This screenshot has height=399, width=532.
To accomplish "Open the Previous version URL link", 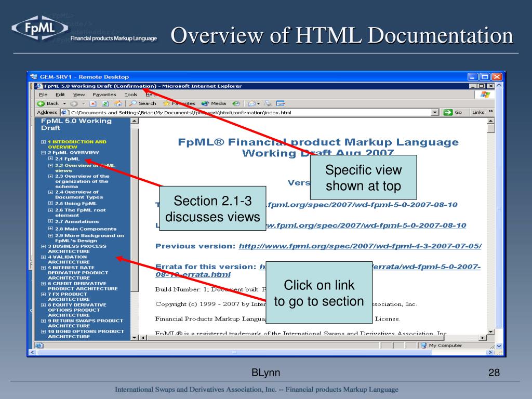I will click(360, 246).
